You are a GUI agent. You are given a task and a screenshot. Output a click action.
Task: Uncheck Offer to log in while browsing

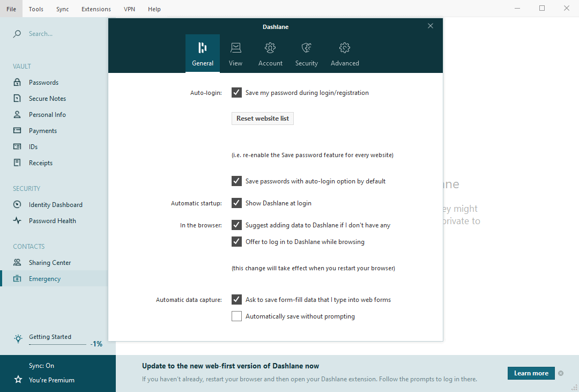click(237, 242)
